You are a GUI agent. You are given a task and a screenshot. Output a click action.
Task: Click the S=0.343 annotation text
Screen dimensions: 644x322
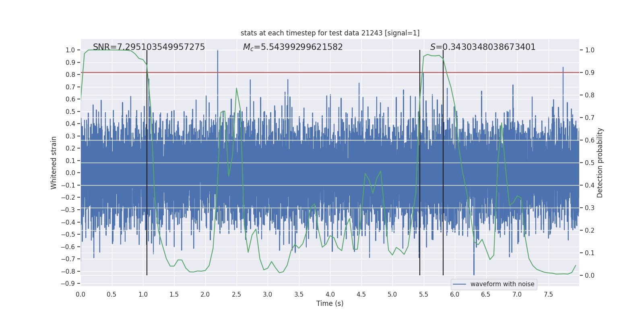483,47
